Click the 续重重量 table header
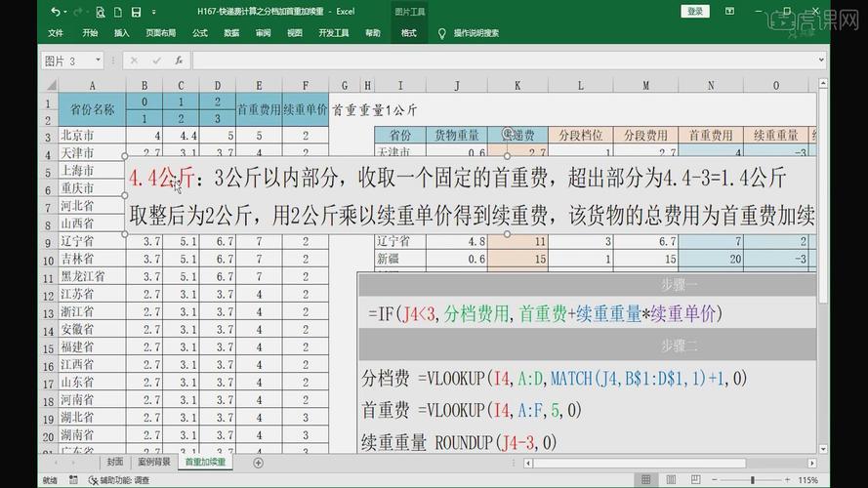Image resolution: width=868 pixels, height=488 pixels. coord(775,135)
